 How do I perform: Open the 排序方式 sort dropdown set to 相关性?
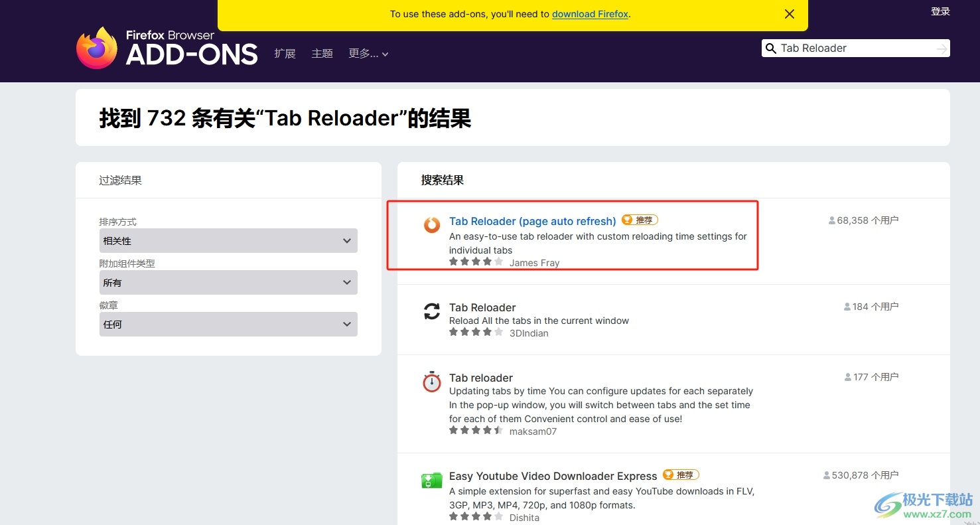click(x=228, y=241)
